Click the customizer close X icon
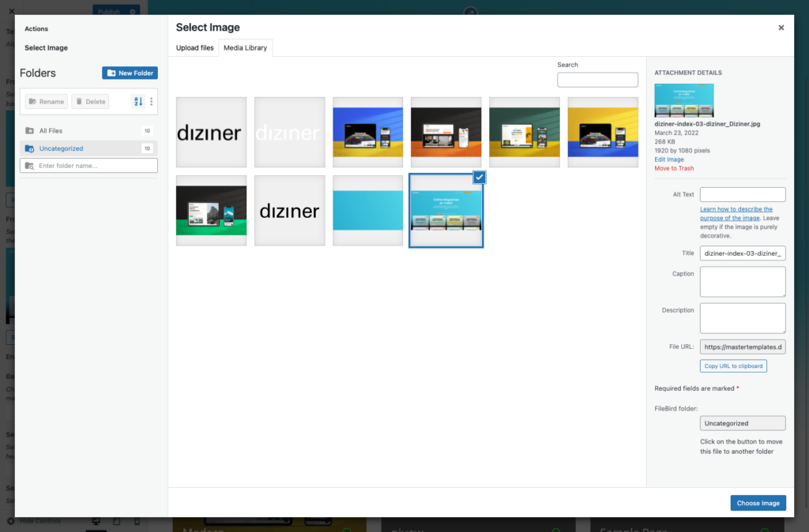Viewport: 809px width, 532px height. click(11, 11)
